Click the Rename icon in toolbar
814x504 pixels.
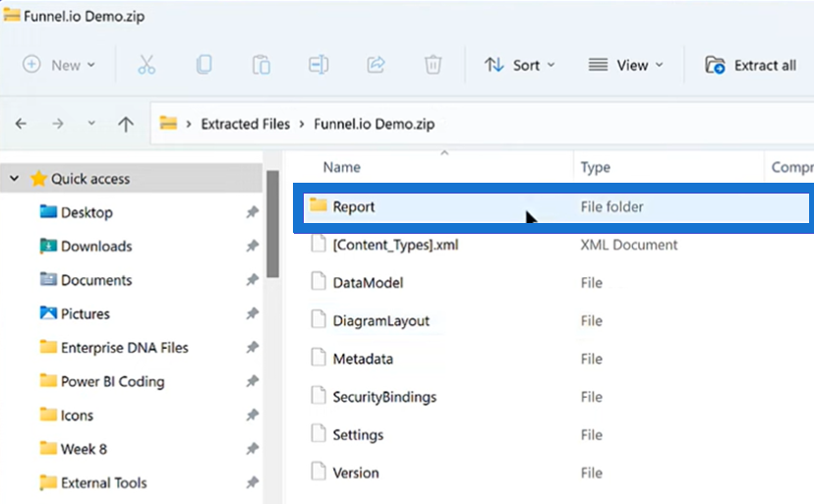(x=319, y=65)
